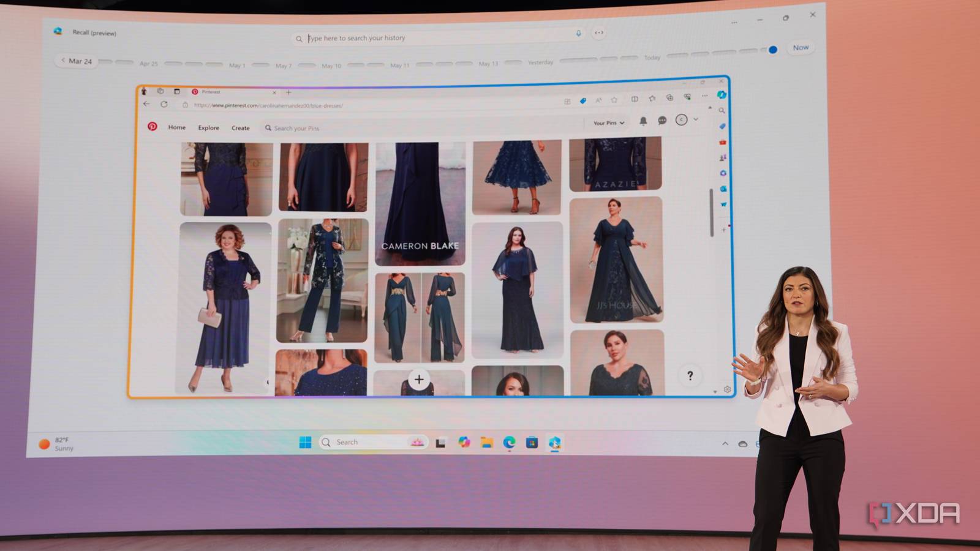Add page to favorites star
The width and height of the screenshot is (980, 551).
(614, 100)
